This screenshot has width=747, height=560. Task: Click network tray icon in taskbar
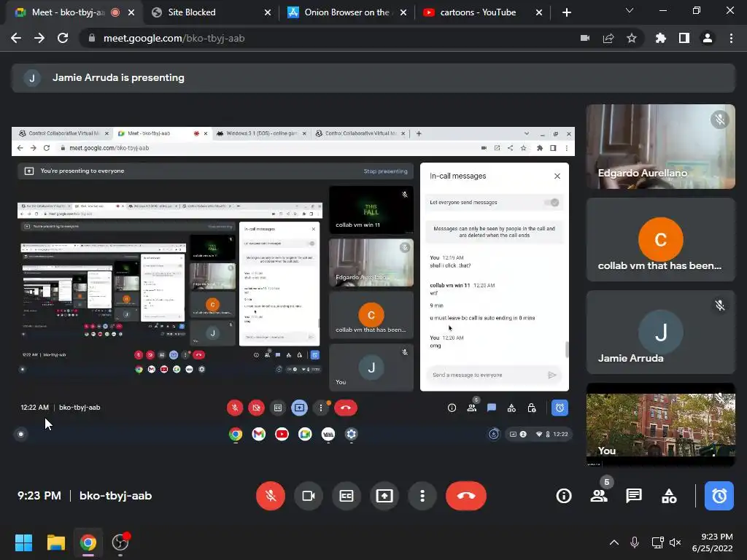point(657,542)
